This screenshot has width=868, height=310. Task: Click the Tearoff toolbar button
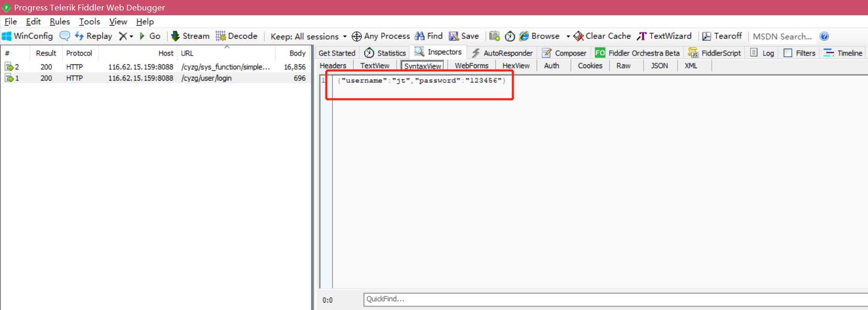pos(722,36)
